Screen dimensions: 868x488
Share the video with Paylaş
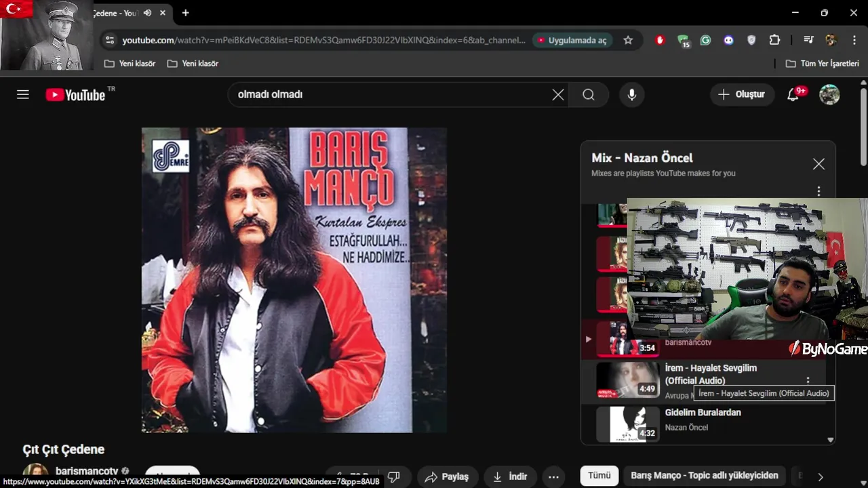[447, 476]
